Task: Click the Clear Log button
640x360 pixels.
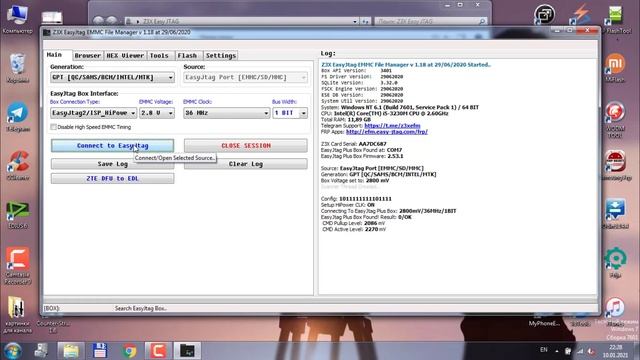Action: pos(246,164)
